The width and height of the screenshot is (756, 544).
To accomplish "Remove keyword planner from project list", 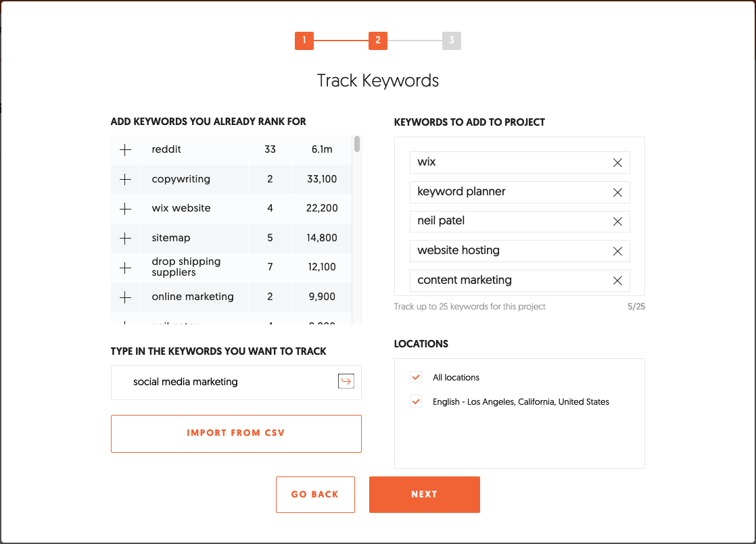I will (x=617, y=192).
